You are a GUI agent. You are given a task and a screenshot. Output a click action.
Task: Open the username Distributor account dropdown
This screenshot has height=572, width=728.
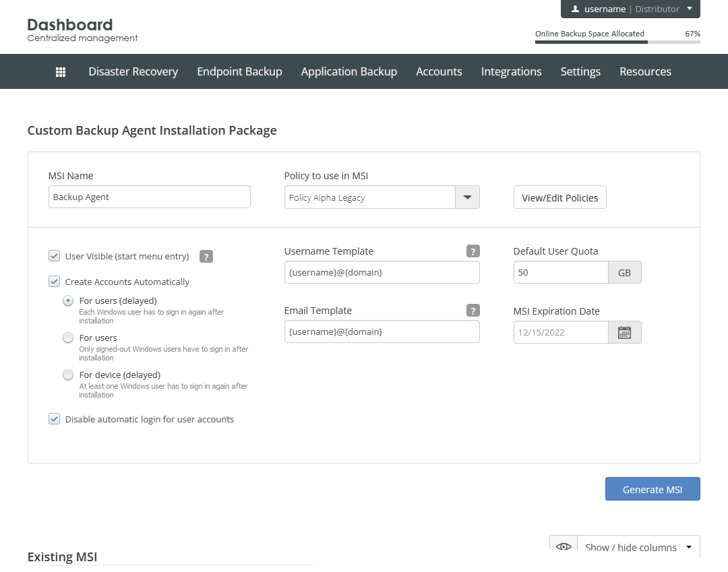630,9
